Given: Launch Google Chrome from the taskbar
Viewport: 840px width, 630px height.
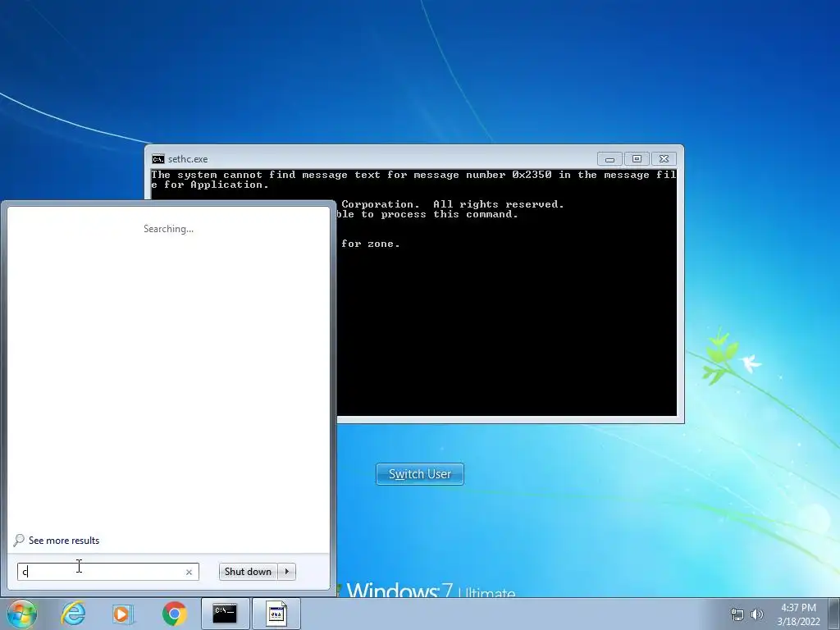Looking at the screenshot, I should (174, 614).
